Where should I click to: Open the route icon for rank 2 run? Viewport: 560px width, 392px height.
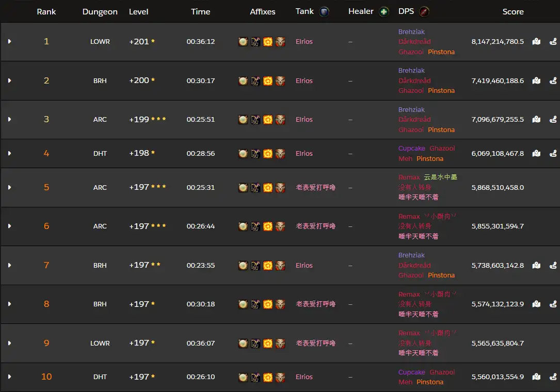[x=553, y=81]
